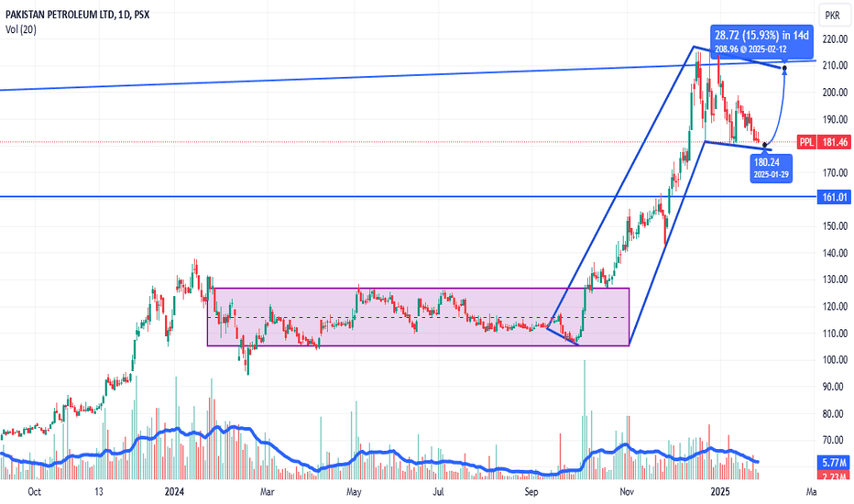Click the 2.23M red volume label

coord(834,477)
